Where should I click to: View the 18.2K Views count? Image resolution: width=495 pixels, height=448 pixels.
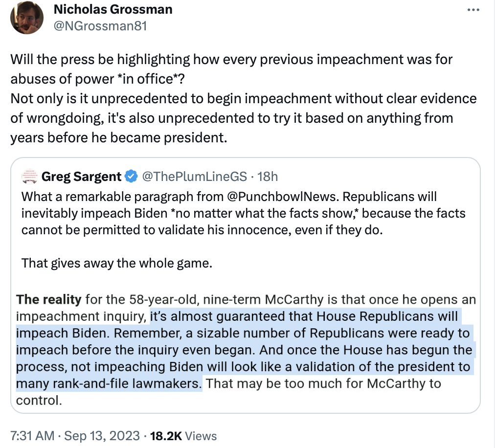pyautogui.click(x=183, y=435)
